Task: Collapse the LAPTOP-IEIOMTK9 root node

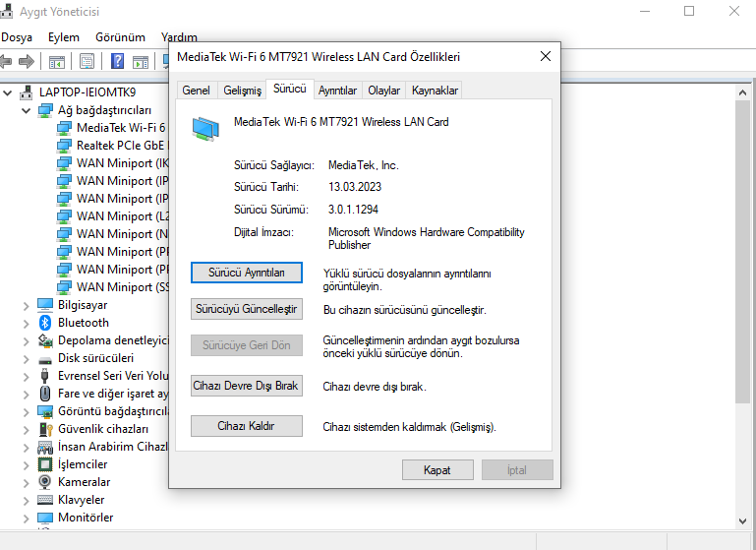Action: [7, 92]
